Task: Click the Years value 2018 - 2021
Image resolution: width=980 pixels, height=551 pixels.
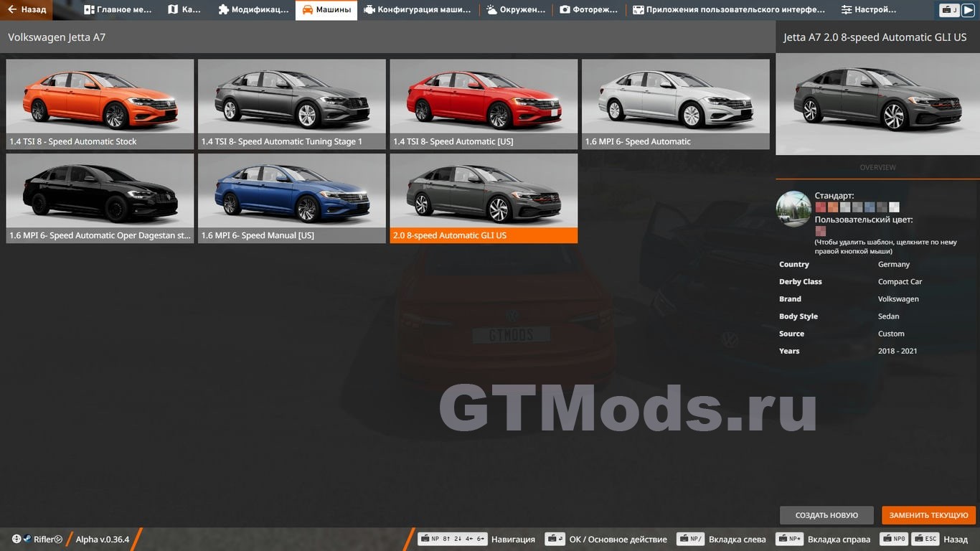Action: (897, 351)
